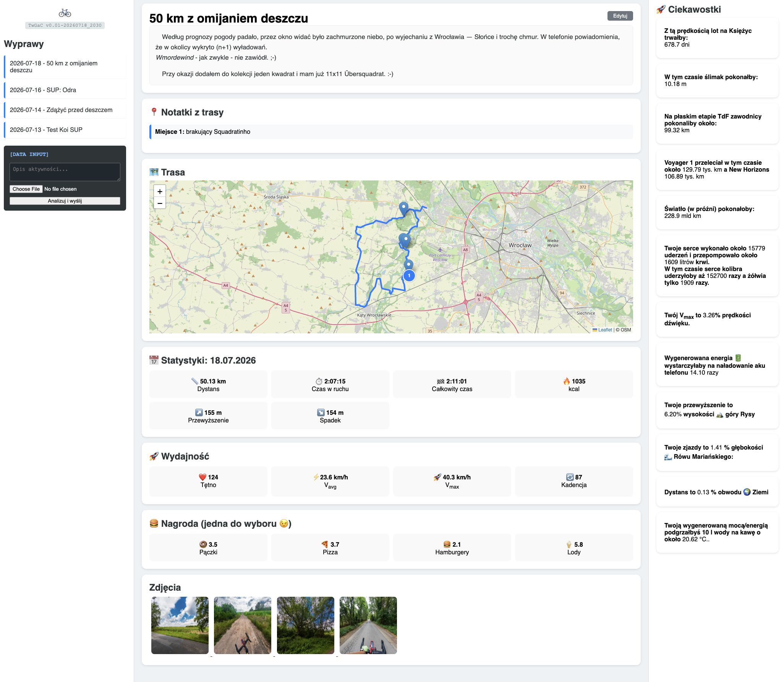Click the rocket icon beside Ciekawostki heading
Viewport: 784px width, 682px height.
(x=661, y=10)
